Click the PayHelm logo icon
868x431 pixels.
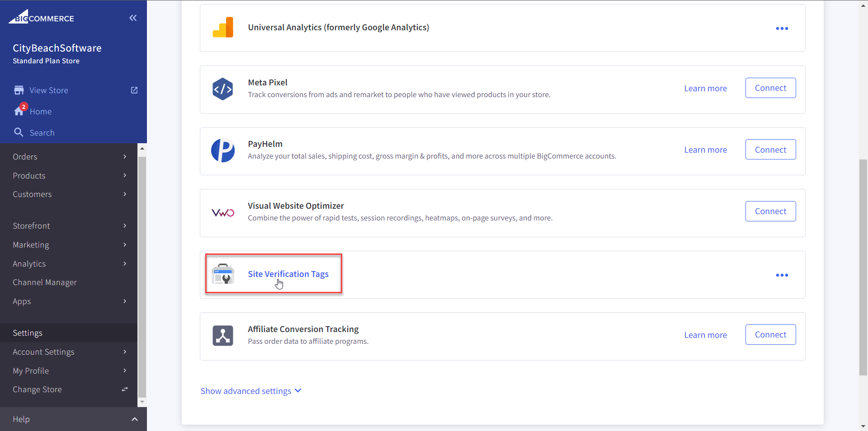pyautogui.click(x=223, y=150)
